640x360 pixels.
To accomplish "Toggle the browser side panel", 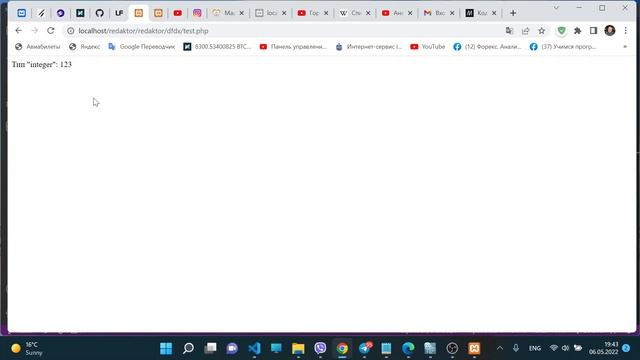I will [593, 31].
